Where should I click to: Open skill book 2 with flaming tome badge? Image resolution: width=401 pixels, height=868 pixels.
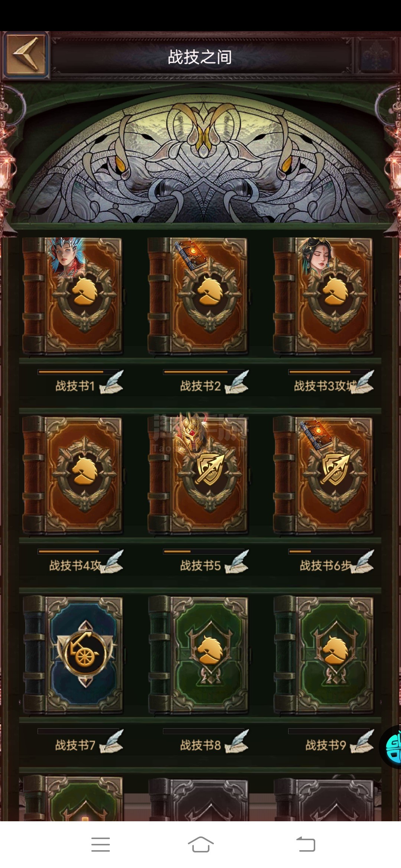tap(198, 296)
